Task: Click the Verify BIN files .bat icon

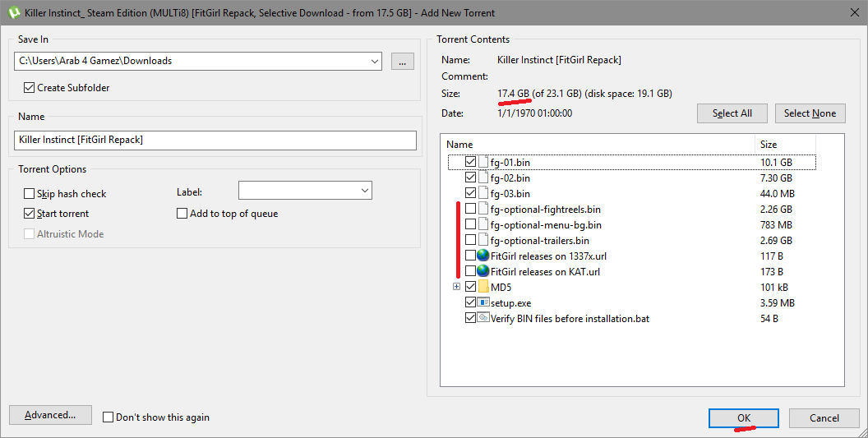Action: click(x=483, y=318)
